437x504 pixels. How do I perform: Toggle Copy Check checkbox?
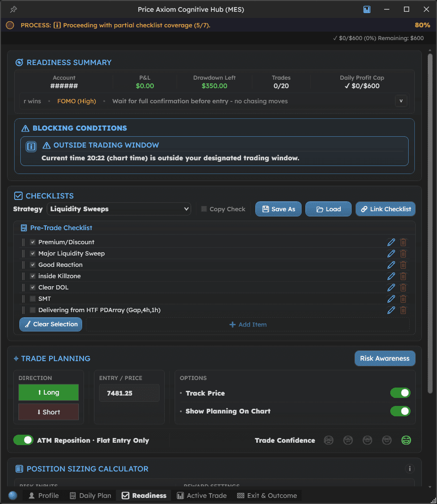click(204, 209)
